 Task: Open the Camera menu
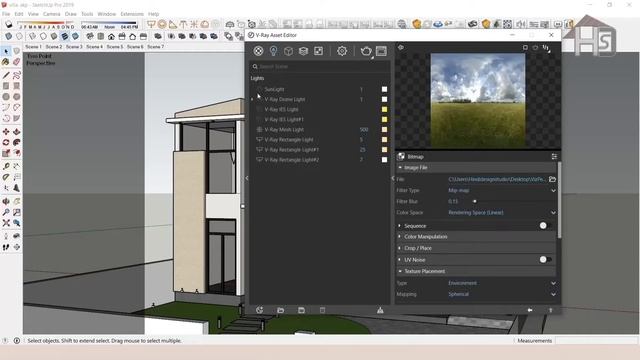pos(51,14)
